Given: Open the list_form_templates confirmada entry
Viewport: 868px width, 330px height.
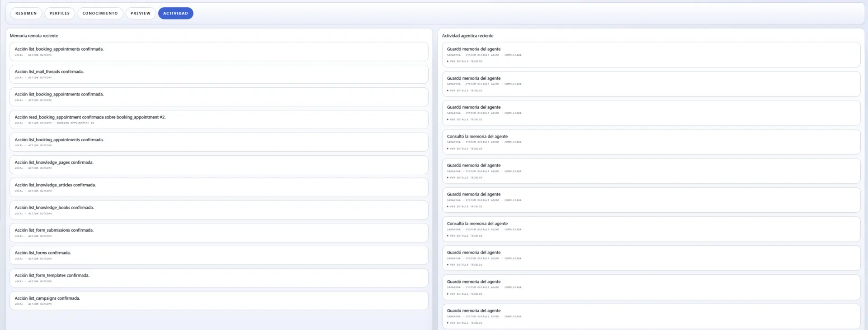Looking at the screenshot, I should point(219,278).
